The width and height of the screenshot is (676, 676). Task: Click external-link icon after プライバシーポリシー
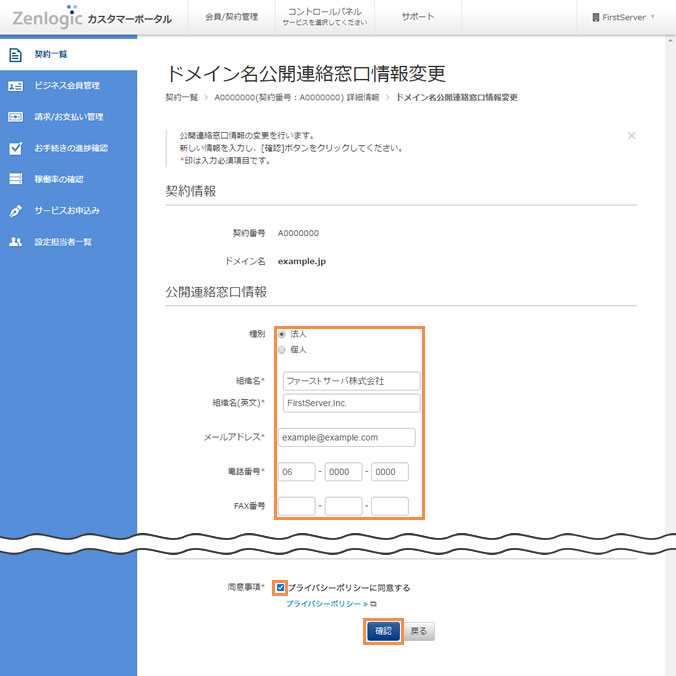(x=373, y=604)
